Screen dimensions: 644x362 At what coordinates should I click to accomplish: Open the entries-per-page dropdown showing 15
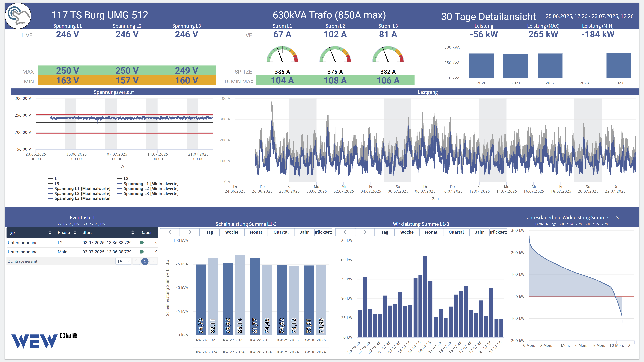pos(123,262)
